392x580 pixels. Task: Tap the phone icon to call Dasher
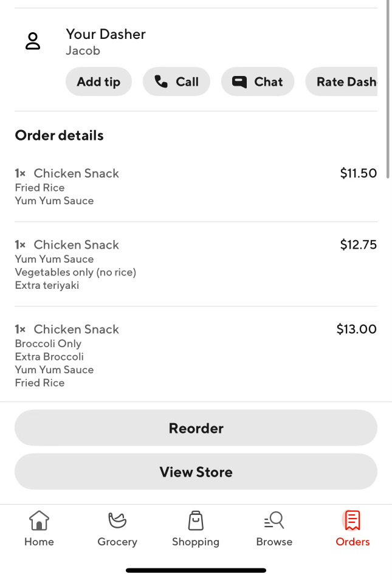pyautogui.click(x=161, y=81)
